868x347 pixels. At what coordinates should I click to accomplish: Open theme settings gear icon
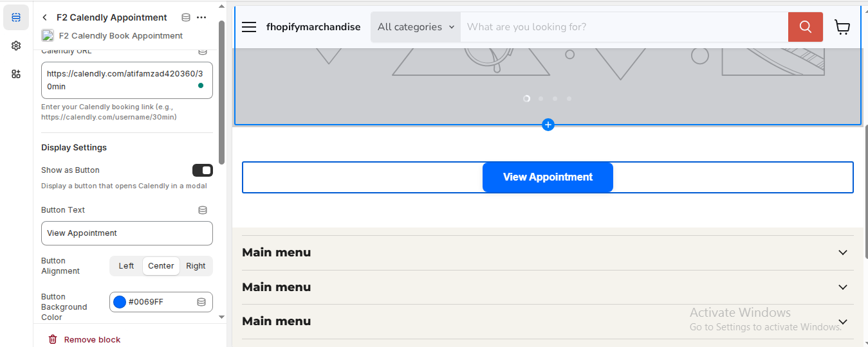[x=16, y=46]
